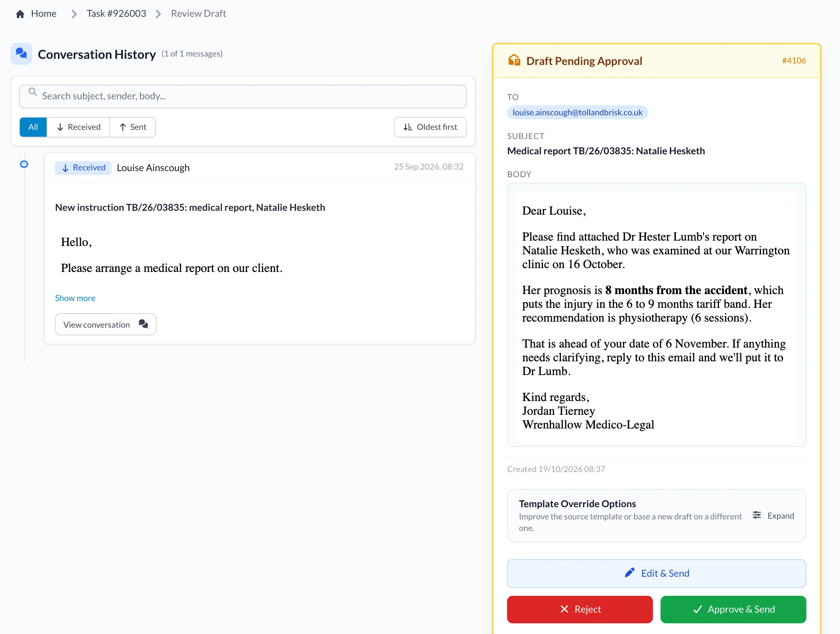840x634 pixels.
Task: Go to Task #926003 breadcrumb
Action: tap(116, 14)
